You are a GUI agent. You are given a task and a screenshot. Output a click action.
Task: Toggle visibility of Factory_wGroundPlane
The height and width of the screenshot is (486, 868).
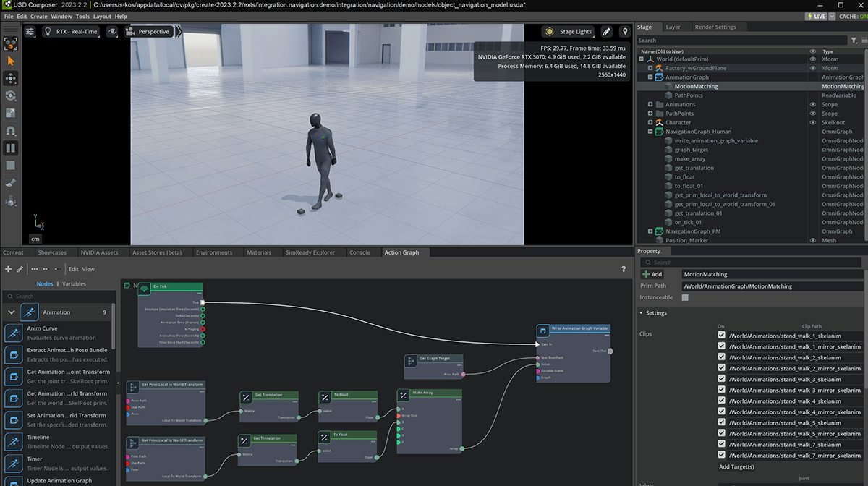[x=813, y=68]
